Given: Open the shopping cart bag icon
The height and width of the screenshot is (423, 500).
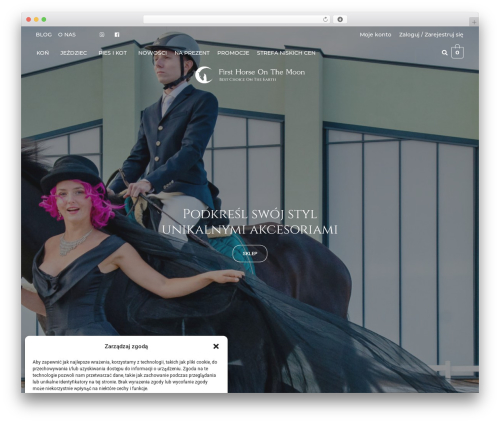Looking at the screenshot, I should (457, 52).
